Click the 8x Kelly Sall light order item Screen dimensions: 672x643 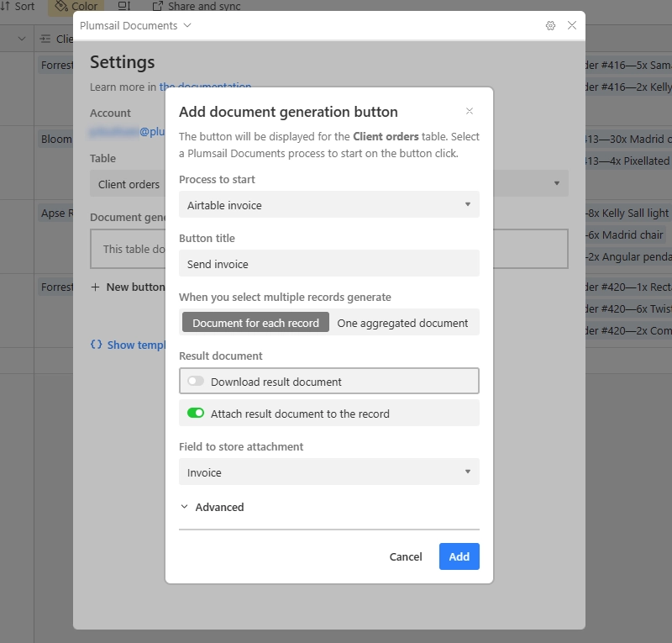pyautogui.click(x=628, y=213)
